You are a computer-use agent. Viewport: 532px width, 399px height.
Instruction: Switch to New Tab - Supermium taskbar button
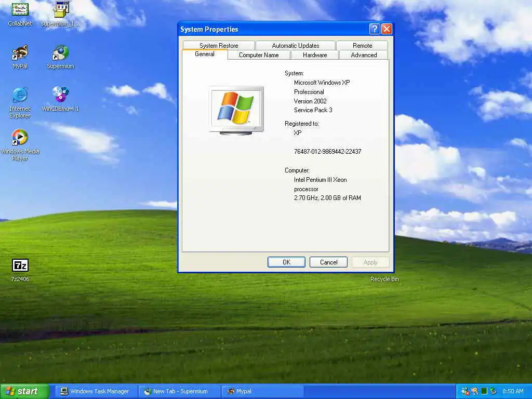tap(179, 391)
